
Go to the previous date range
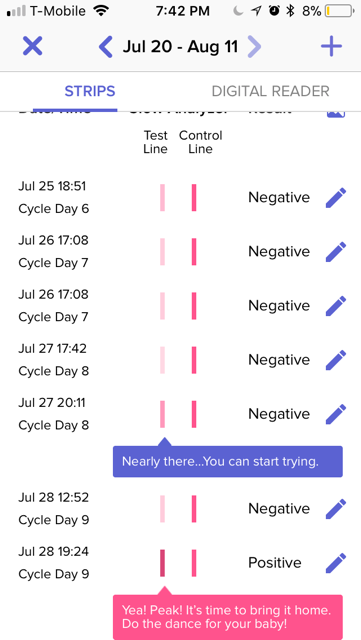(x=105, y=47)
